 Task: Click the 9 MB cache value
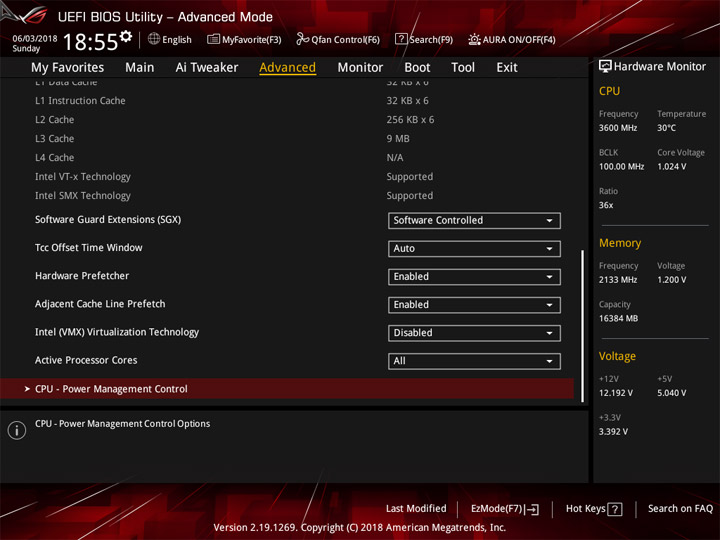coord(398,139)
